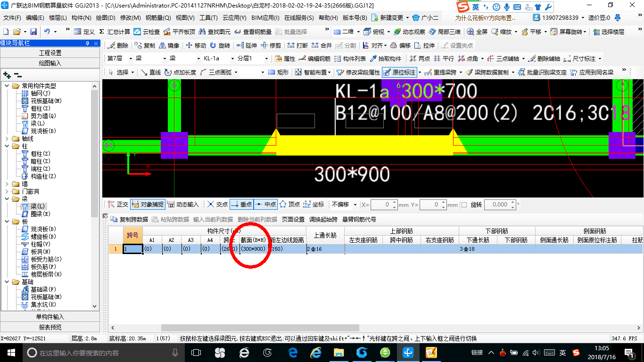Click 悬臂钢筋代号 button

click(359, 220)
